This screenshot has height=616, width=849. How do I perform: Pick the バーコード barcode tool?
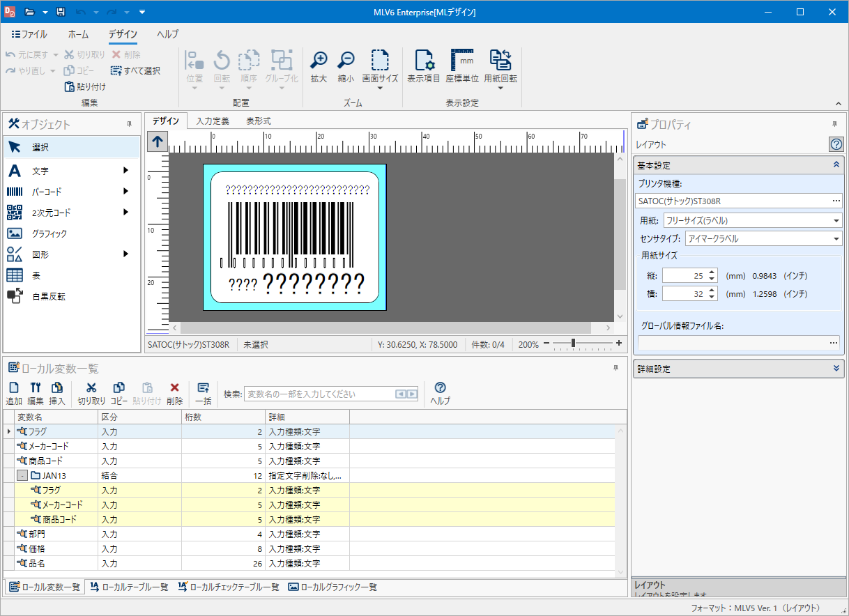(x=71, y=192)
